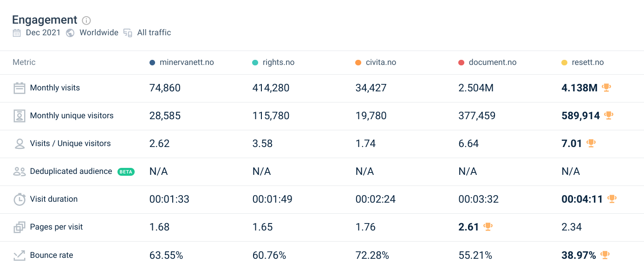This screenshot has width=644, height=275.
Task: Click the Visits / Unique visitors person icon
Action: [19, 144]
